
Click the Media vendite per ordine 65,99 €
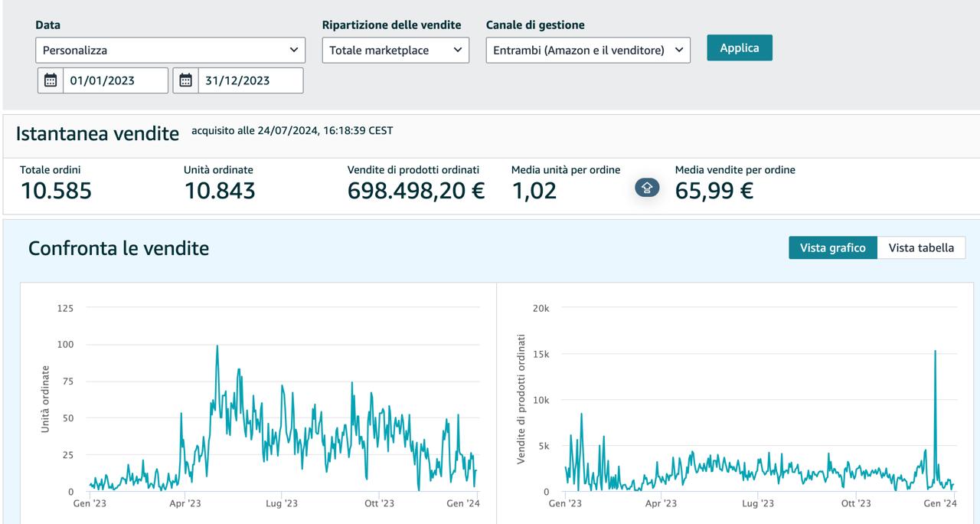pyautogui.click(x=714, y=191)
